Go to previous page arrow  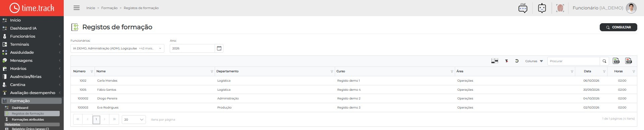pos(88,119)
